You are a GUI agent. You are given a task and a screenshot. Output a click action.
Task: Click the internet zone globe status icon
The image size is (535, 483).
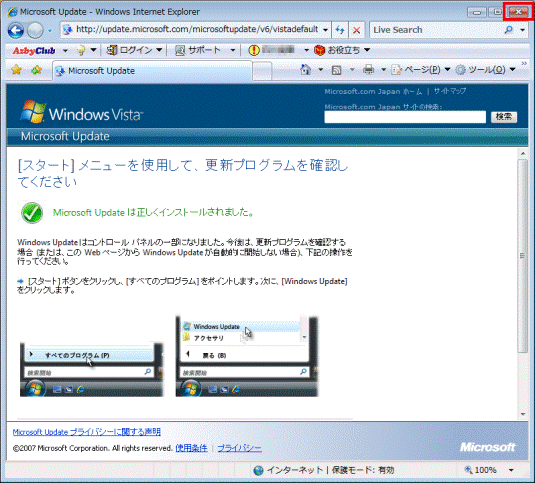click(x=259, y=470)
